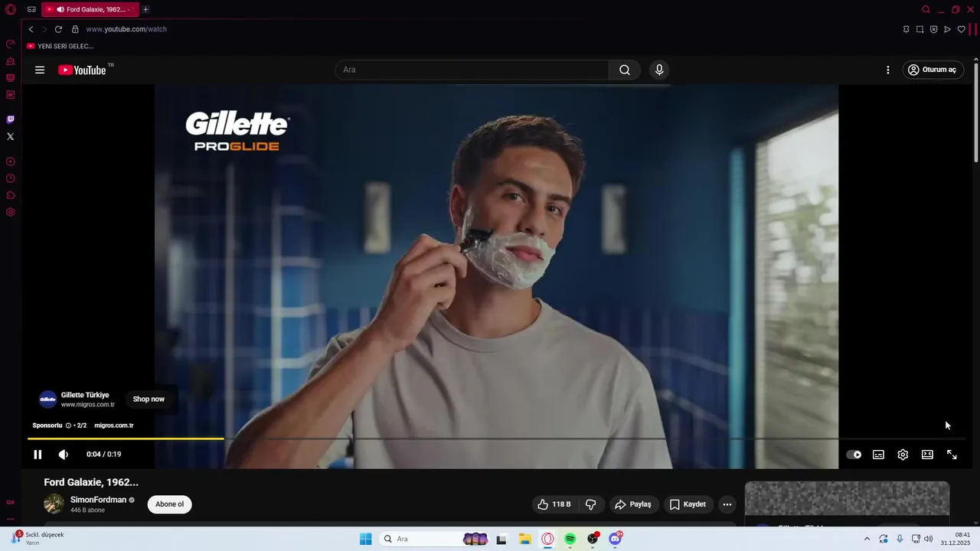Subscribe with the Abone ol button
980x551 pixels.
click(x=170, y=504)
